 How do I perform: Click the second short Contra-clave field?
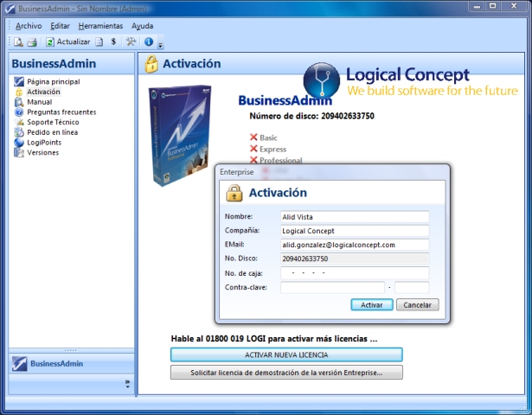click(412, 287)
